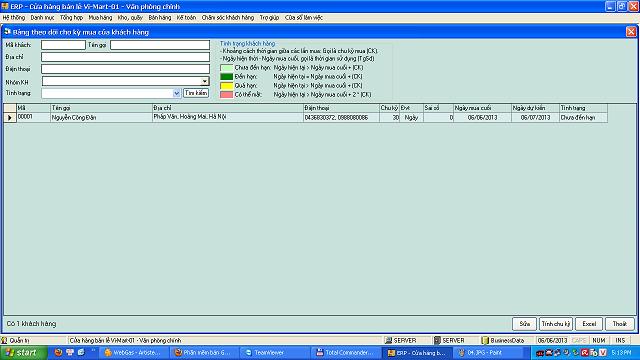Open the Trợ giúp menu
The height and width of the screenshot is (360, 640).
[269, 18]
